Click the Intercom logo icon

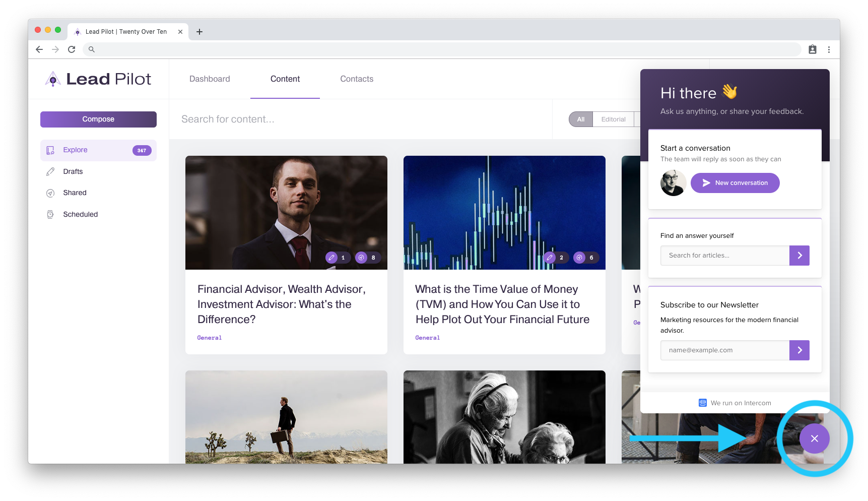click(x=703, y=403)
